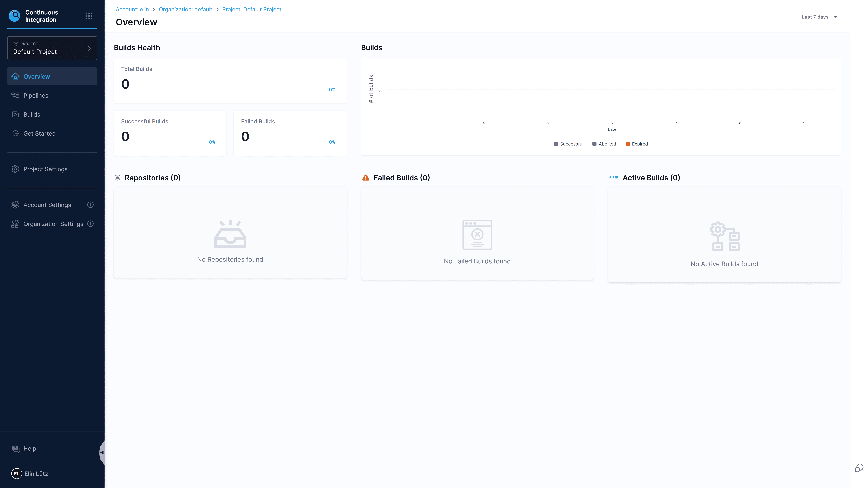Click the Overview page title

136,22
